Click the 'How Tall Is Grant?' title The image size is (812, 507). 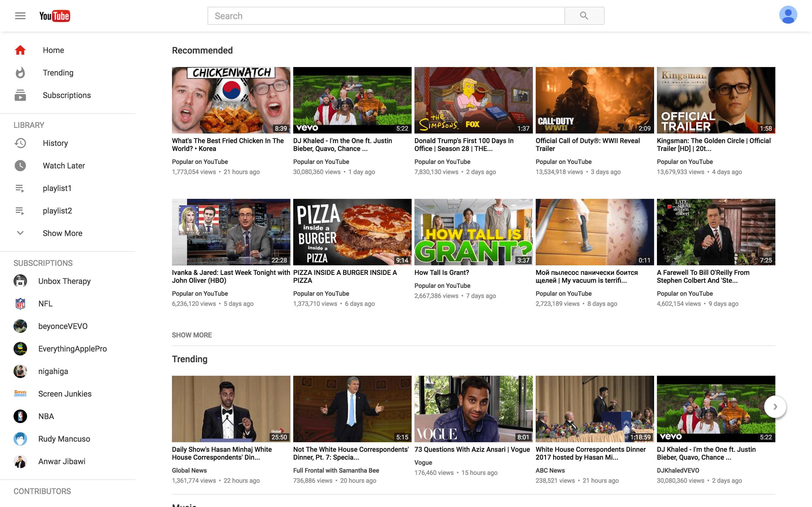[x=442, y=273]
